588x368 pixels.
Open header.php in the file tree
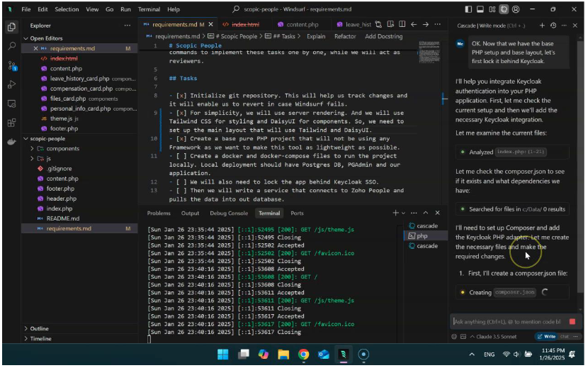tap(61, 199)
